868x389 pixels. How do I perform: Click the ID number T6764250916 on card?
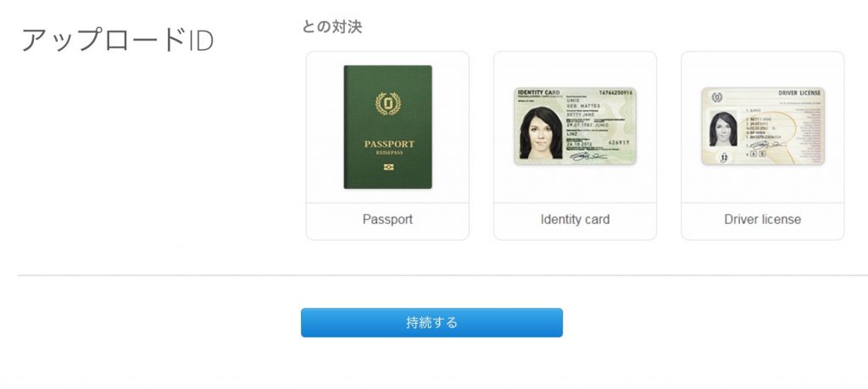615,92
